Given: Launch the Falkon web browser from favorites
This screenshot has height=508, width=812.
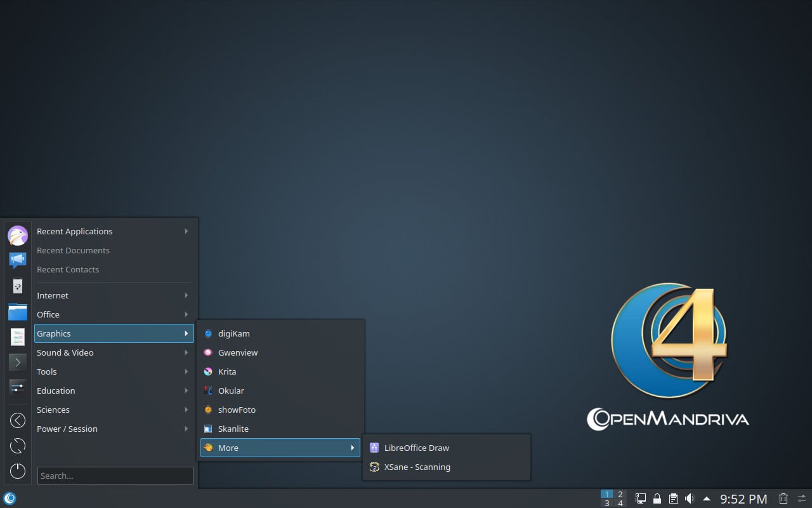Looking at the screenshot, I should [x=17, y=235].
